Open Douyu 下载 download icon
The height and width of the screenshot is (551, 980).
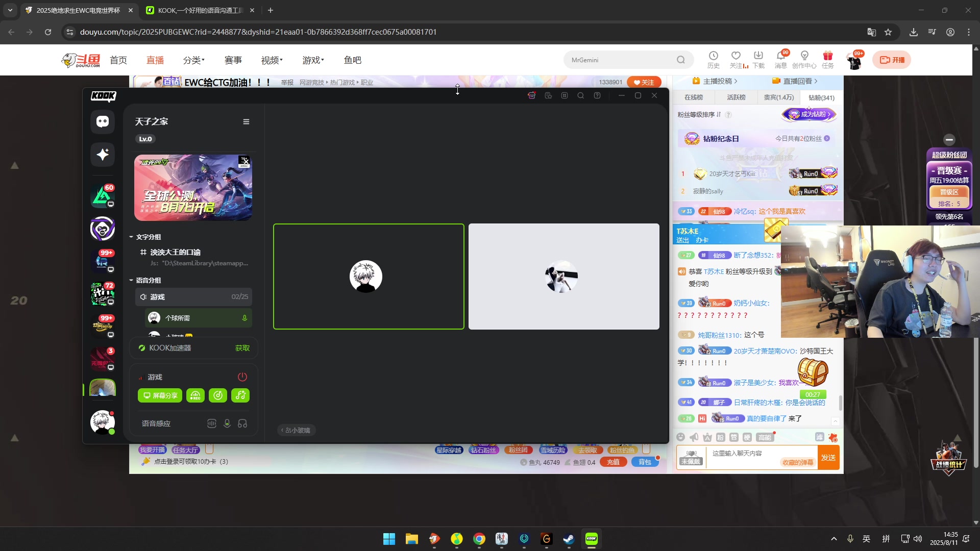click(x=758, y=60)
